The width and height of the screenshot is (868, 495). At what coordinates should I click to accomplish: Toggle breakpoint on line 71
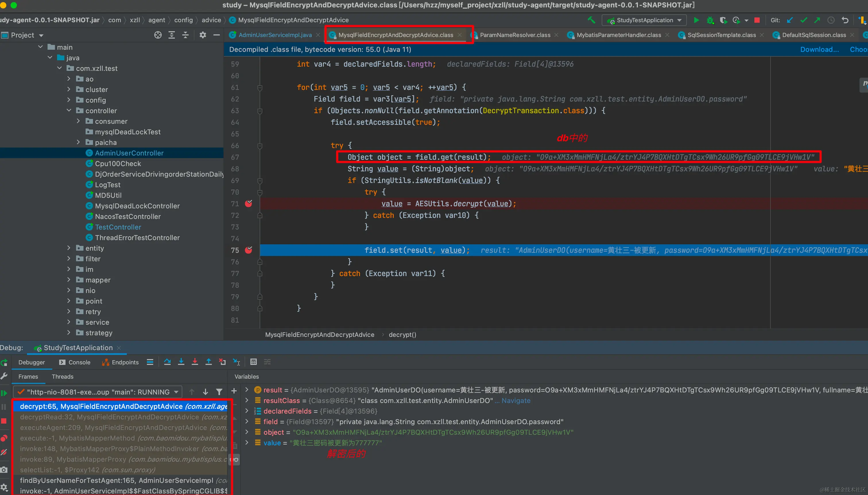click(249, 204)
